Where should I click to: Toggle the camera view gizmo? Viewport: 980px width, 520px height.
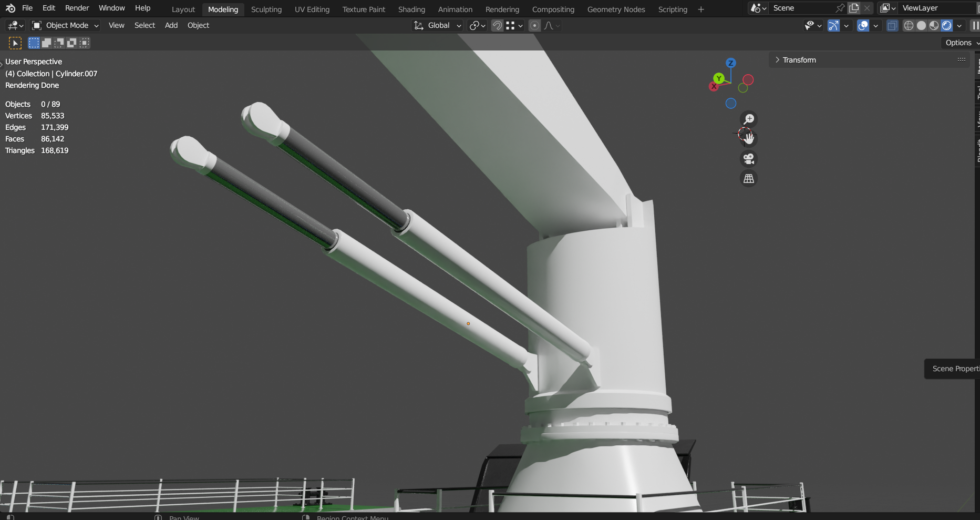coord(749,159)
